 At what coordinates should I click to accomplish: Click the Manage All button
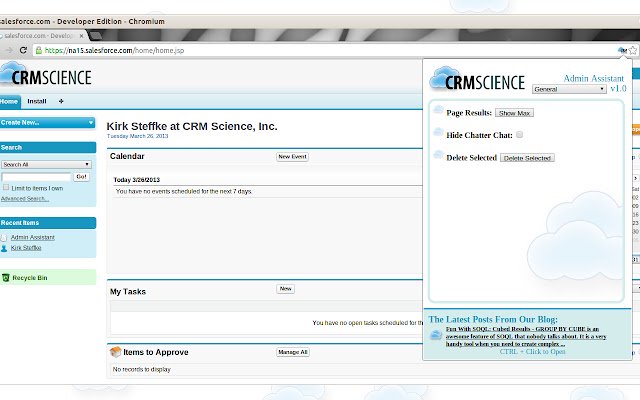point(293,352)
